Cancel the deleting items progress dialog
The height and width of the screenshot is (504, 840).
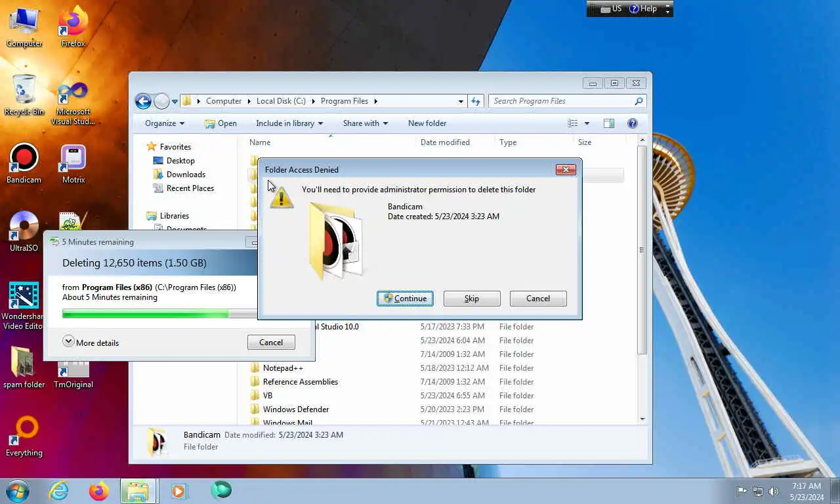tap(271, 343)
